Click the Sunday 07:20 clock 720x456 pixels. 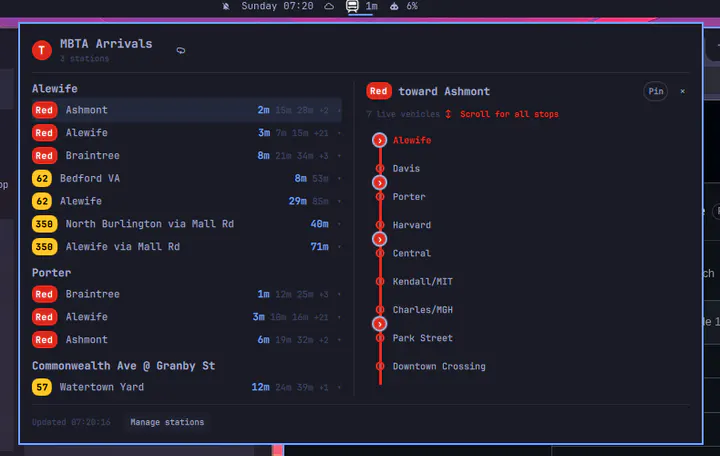(277, 6)
